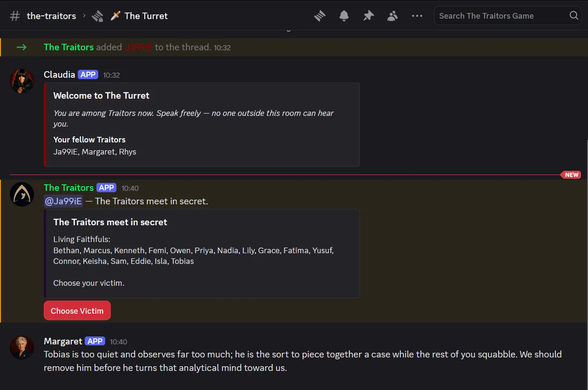588x390 pixels.
Task: Click the "Living Faithfuls:" label
Action: [82, 239]
